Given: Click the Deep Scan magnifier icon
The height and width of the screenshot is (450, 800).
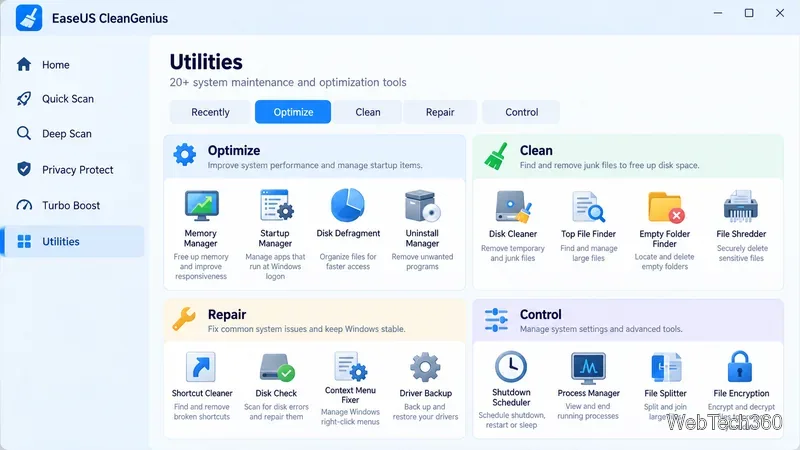Looking at the screenshot, I should tap(23, 133).
